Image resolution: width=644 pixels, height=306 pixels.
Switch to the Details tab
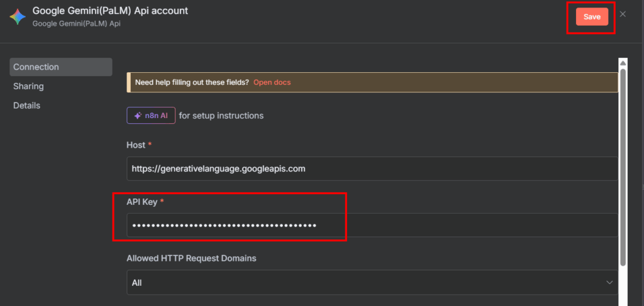[26, 106]
